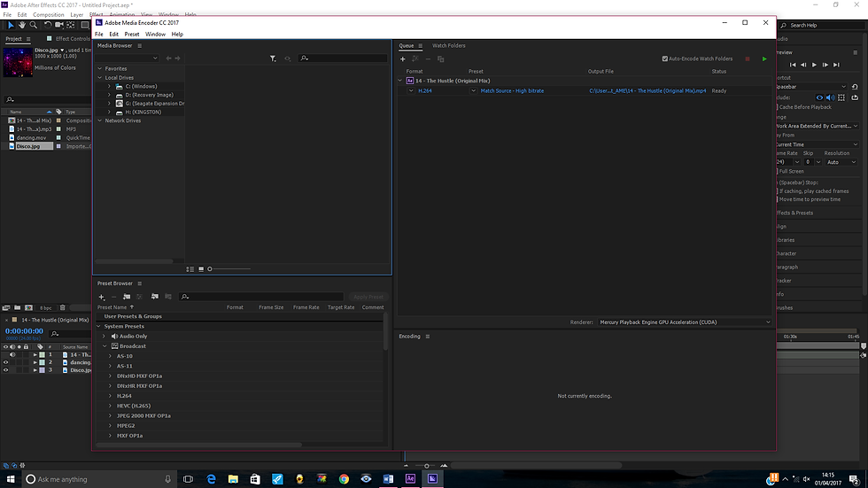Open After Effects Composition menu

48,15
